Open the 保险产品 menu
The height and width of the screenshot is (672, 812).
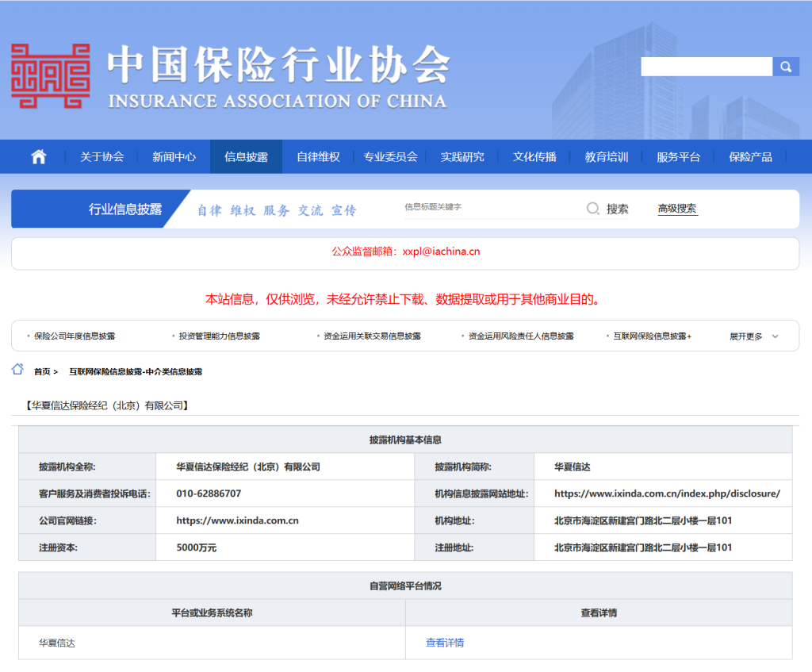750,156
